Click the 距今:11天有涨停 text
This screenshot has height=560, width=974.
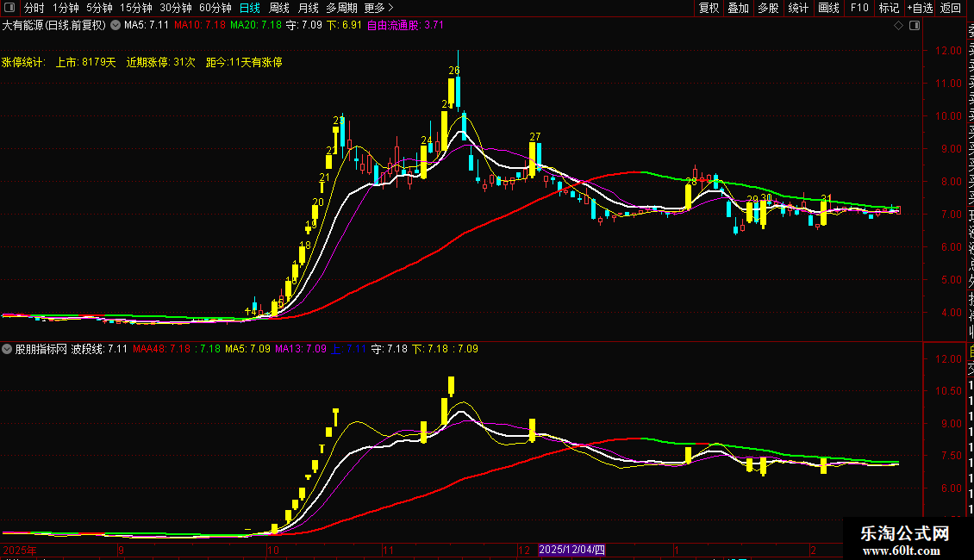click(x=244, y=62)
